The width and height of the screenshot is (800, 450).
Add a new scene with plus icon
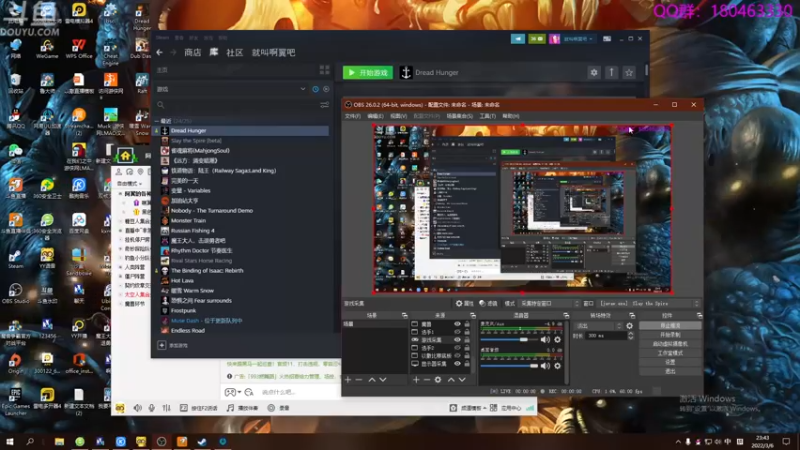(348, 380)
